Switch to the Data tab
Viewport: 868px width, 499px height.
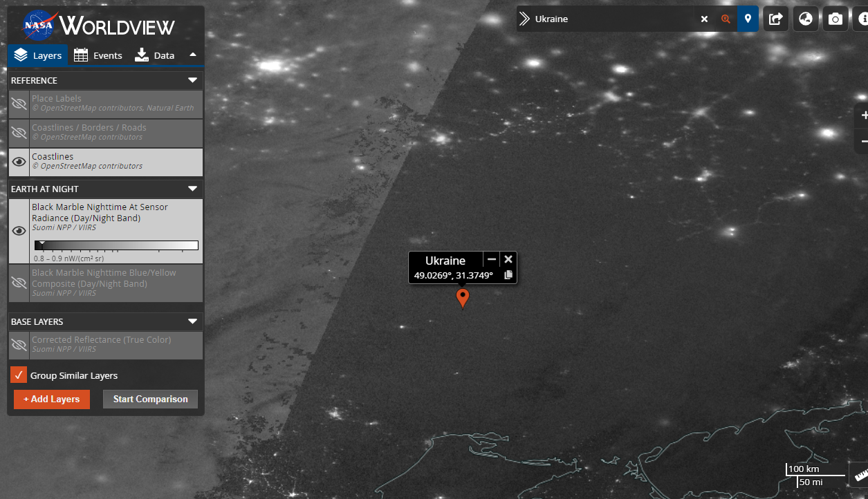coord(154,55)
